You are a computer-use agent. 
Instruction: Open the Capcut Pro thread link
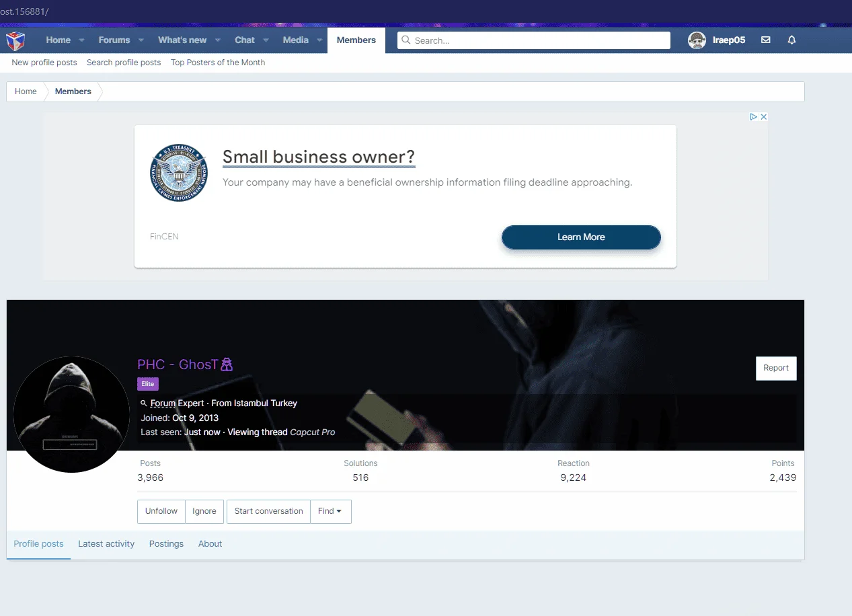(312, 432)
